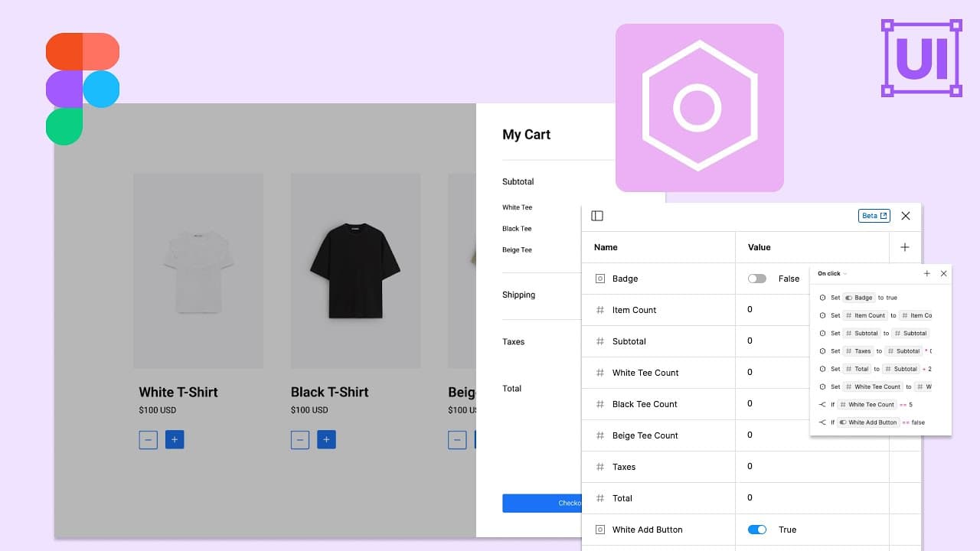
Task: Click the minus button under the Beige product
Action: coord(457,440)
